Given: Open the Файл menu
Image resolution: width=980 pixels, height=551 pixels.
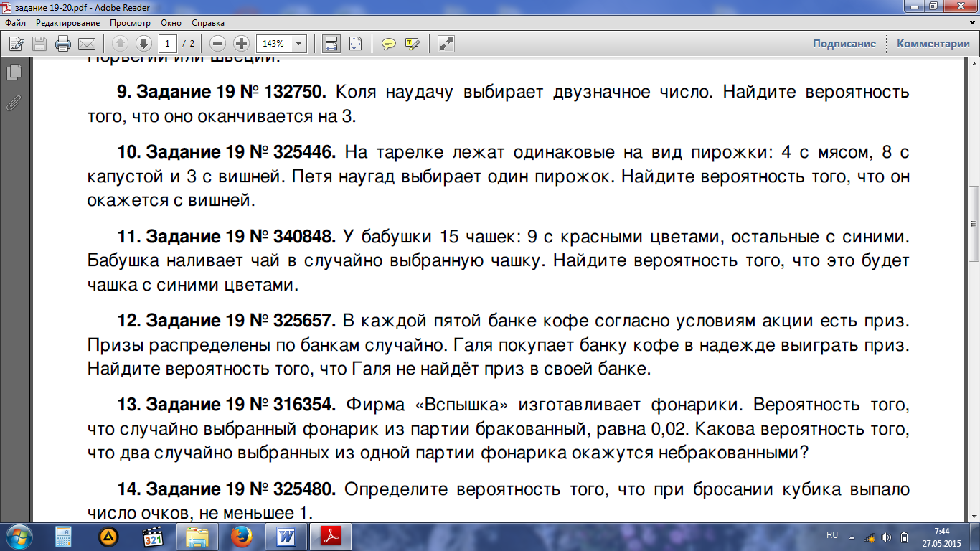Looking at the screenshot, I should (x=15, y=23).
